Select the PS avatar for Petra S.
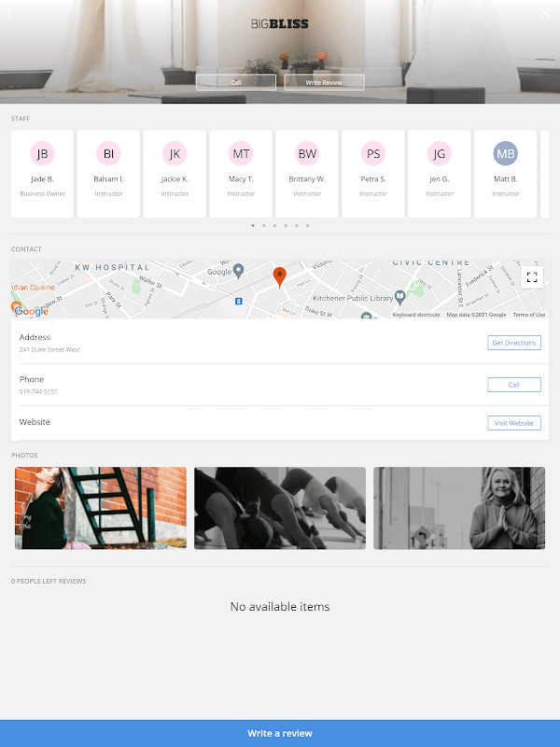The height and width of the screenshot is (747, 560). (x=373, y=153)
